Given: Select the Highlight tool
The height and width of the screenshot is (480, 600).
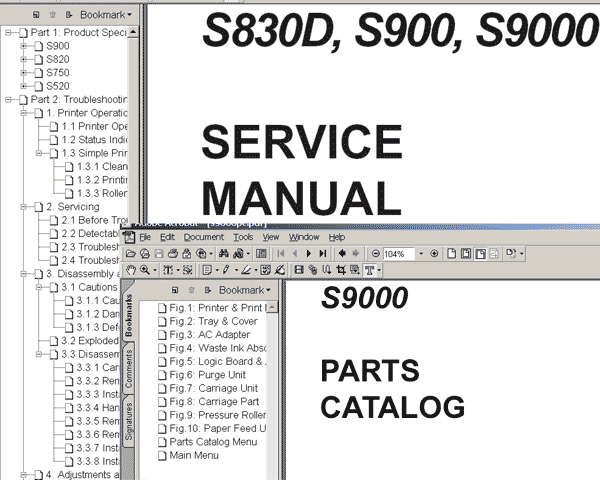Looking at the screenshot, I should click(x=246, y=270).
